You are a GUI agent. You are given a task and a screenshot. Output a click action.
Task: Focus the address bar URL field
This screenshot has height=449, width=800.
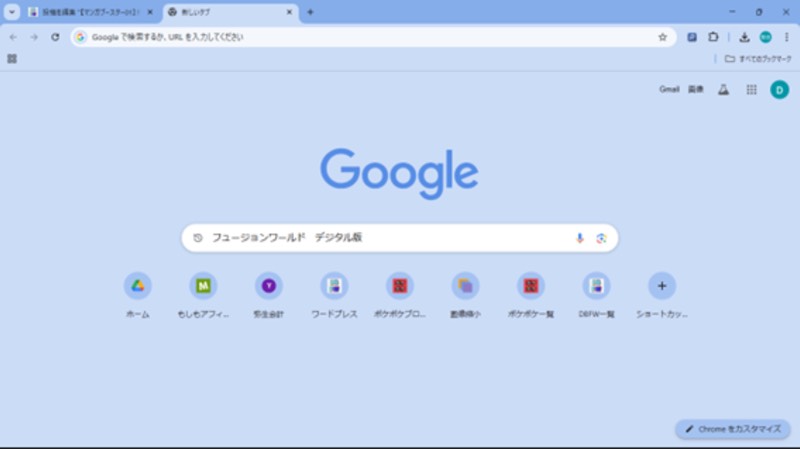pos(372,37)
